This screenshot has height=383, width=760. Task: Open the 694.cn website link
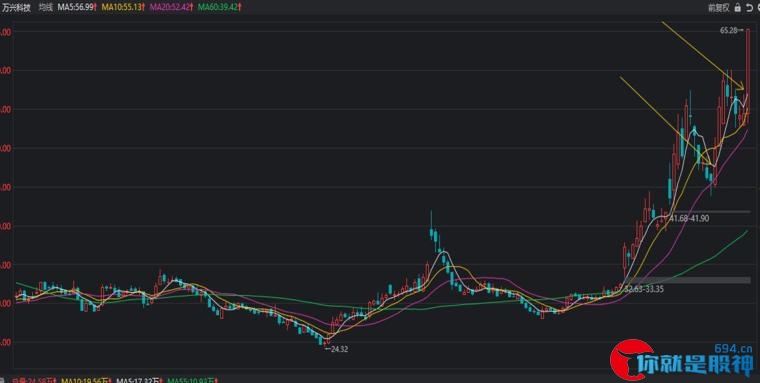(x=733, y=348)
